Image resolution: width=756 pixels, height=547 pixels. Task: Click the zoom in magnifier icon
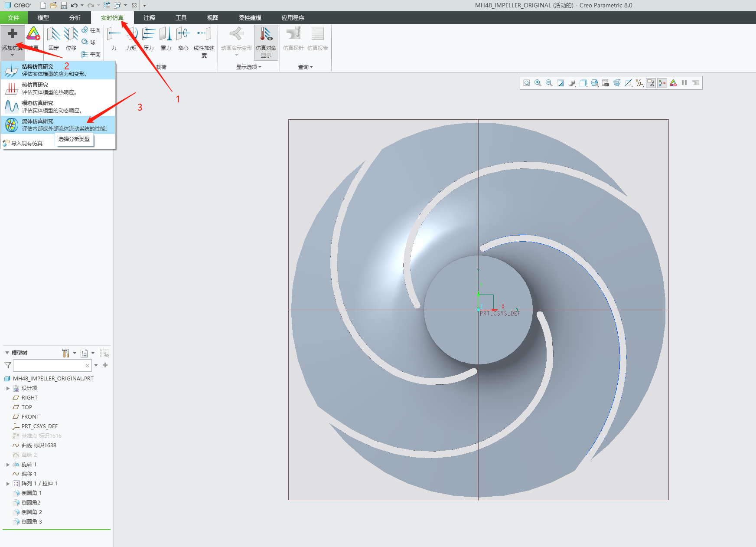(538, 83)
